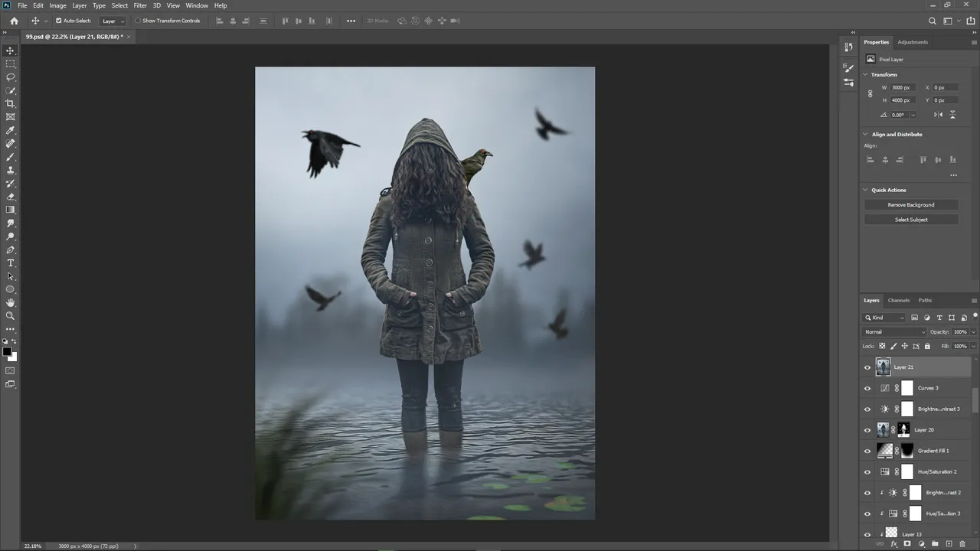This screenshot has height=551, width=980.
Task: Delete layer using the trash icon
Action: pos(962,544)
